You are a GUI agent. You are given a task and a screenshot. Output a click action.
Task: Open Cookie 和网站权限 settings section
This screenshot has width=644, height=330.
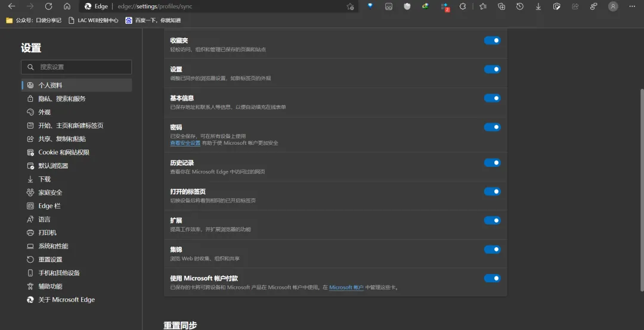point(76,152)
